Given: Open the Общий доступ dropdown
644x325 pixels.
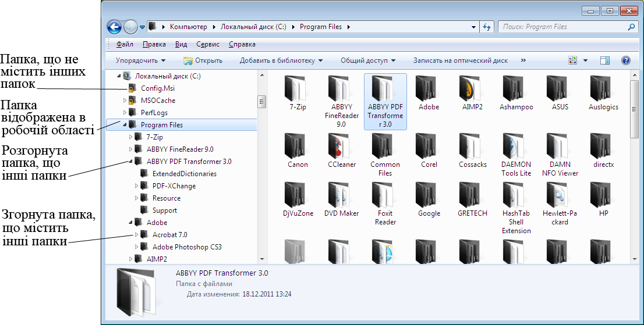Looking at the screenshot, I should [368, 60].
